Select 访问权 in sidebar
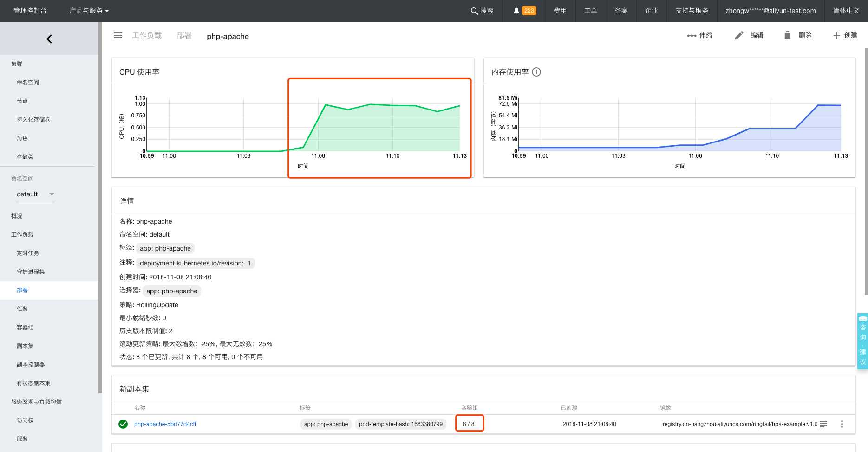This screenshot has height=452, width=868. [x=25, y=420]
